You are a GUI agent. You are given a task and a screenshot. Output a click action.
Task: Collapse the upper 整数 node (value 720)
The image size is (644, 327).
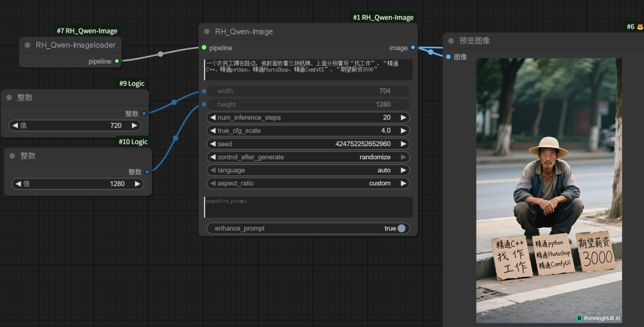click(9, 98)
